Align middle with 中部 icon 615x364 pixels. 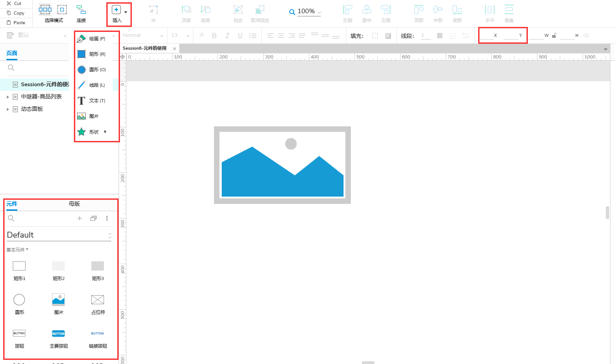(x=438, y=10)
